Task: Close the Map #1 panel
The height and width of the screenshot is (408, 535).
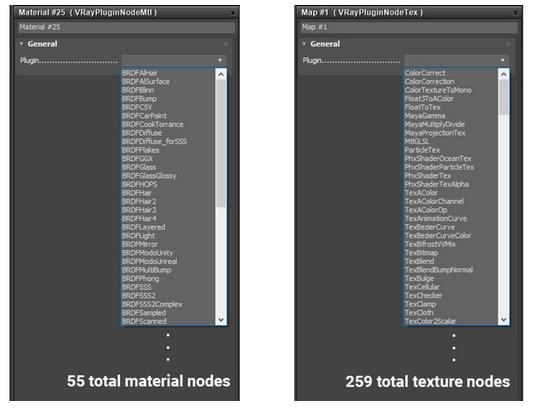Action: (x=515, y=13)
